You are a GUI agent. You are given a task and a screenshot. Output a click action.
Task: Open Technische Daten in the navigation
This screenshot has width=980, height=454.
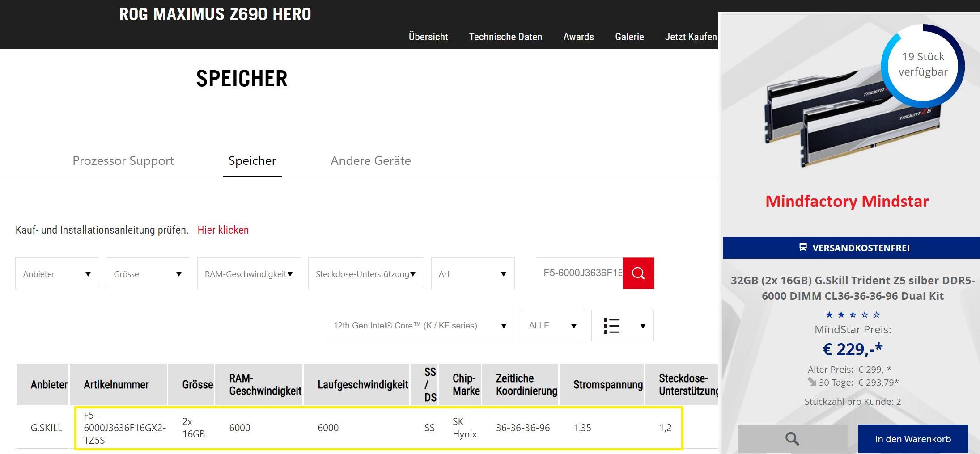505,37
